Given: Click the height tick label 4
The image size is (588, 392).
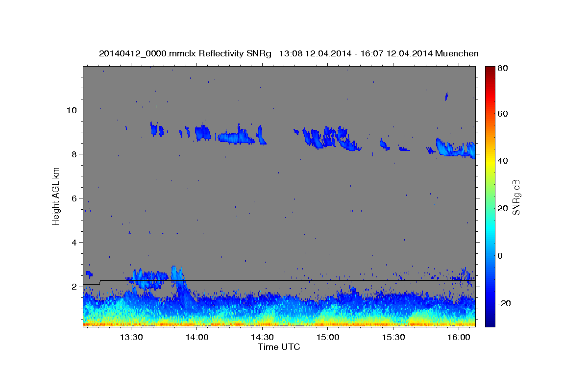Looking at the screenshot, I should point(73,242).
